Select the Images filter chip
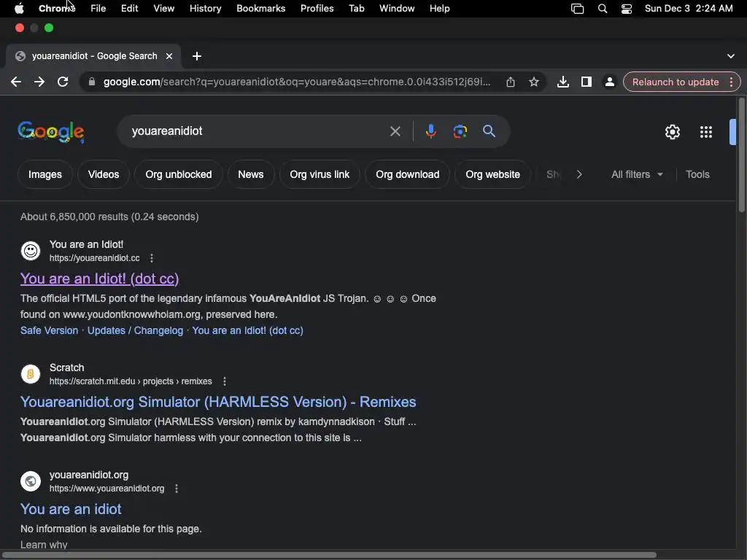This screenshot has height=560, width=747. tap(44, 174)
